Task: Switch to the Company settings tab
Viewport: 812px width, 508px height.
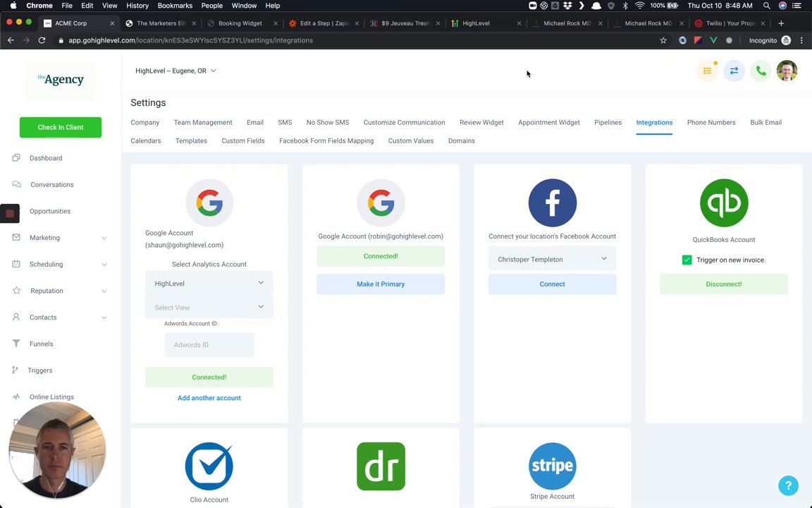Action: (x=145, y=123)
